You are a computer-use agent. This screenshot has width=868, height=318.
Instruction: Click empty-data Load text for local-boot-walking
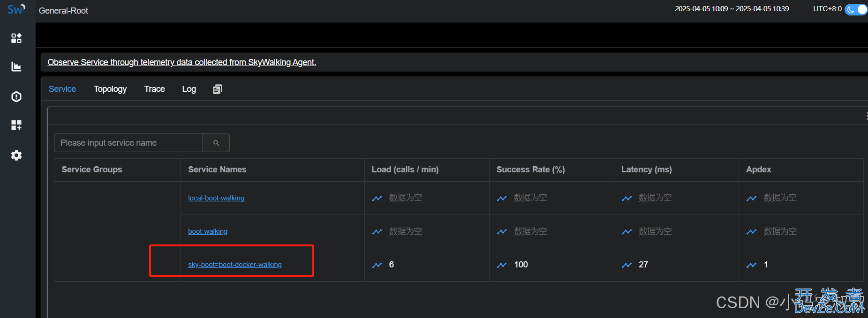click(x=406, y=198)
